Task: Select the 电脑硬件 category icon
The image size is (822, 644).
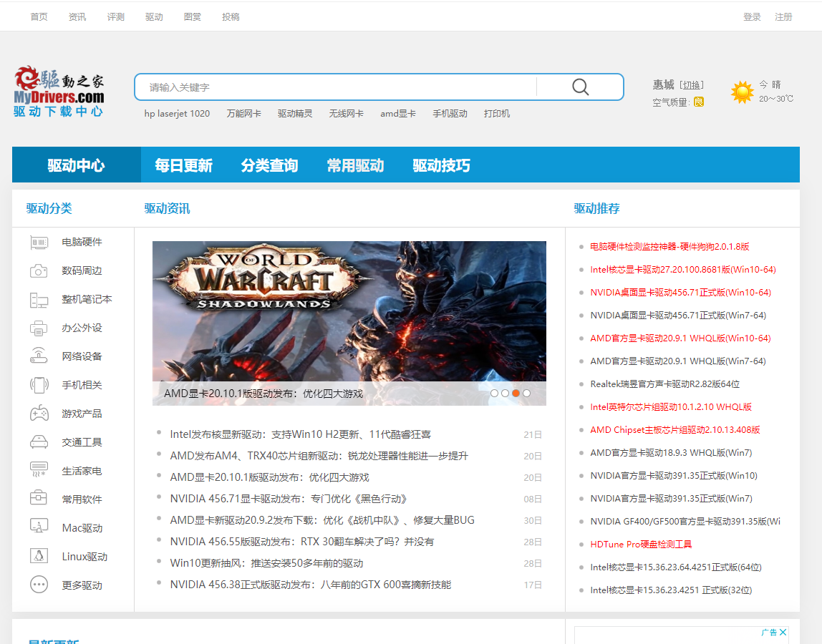Action: pos(39,243)
